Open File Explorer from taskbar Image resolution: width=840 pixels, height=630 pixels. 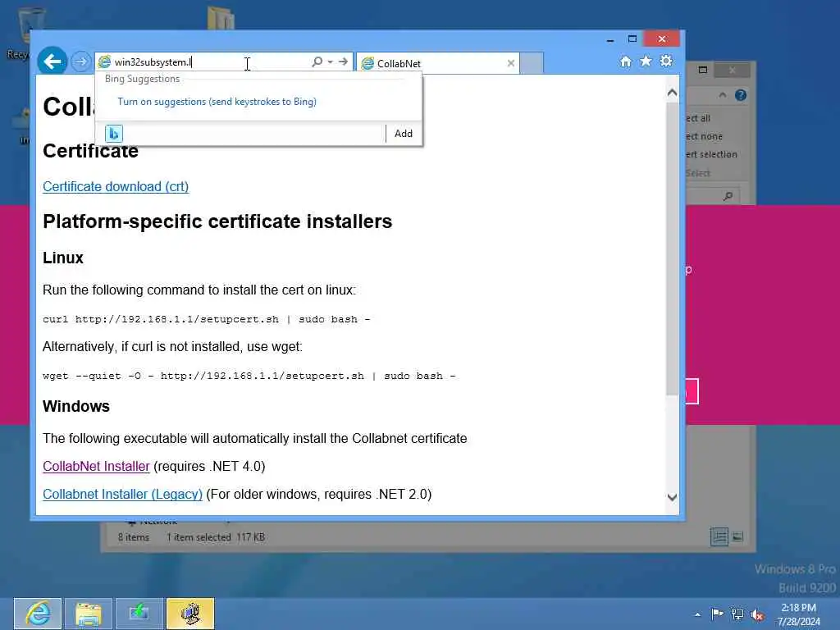coord(89,614)
